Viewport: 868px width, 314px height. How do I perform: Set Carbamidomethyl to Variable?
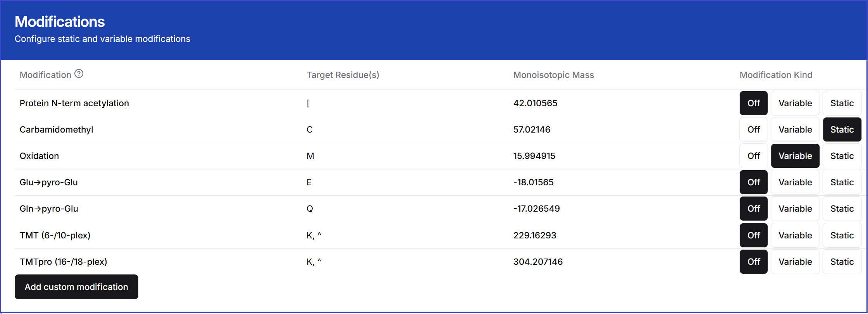[795, 129]
